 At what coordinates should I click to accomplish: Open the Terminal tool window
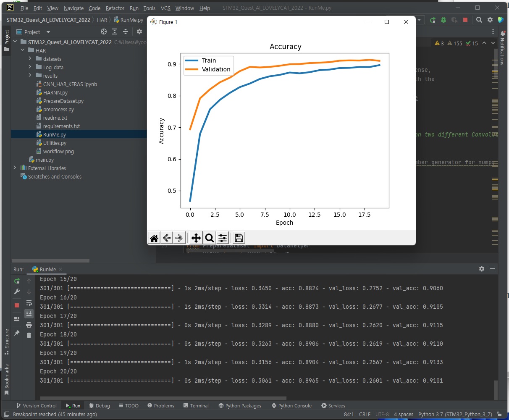point(196,406)
